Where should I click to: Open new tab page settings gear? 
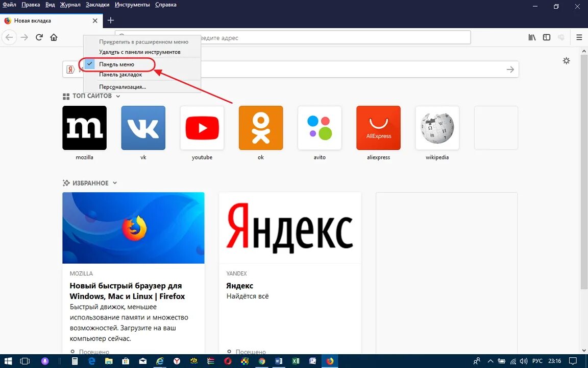566,60
